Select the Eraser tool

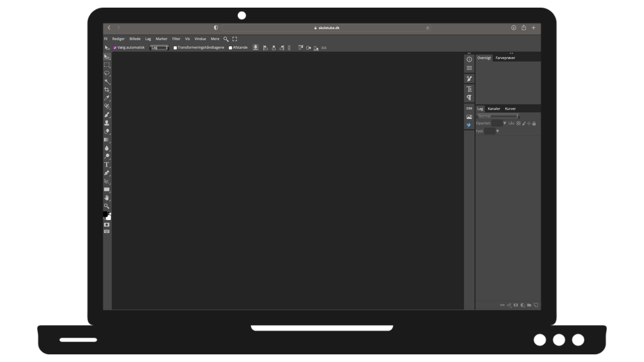107,131
